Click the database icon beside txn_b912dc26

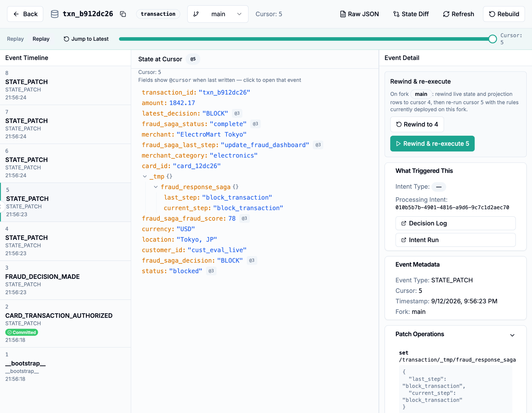pyautogui.click(x=55, y=14)
